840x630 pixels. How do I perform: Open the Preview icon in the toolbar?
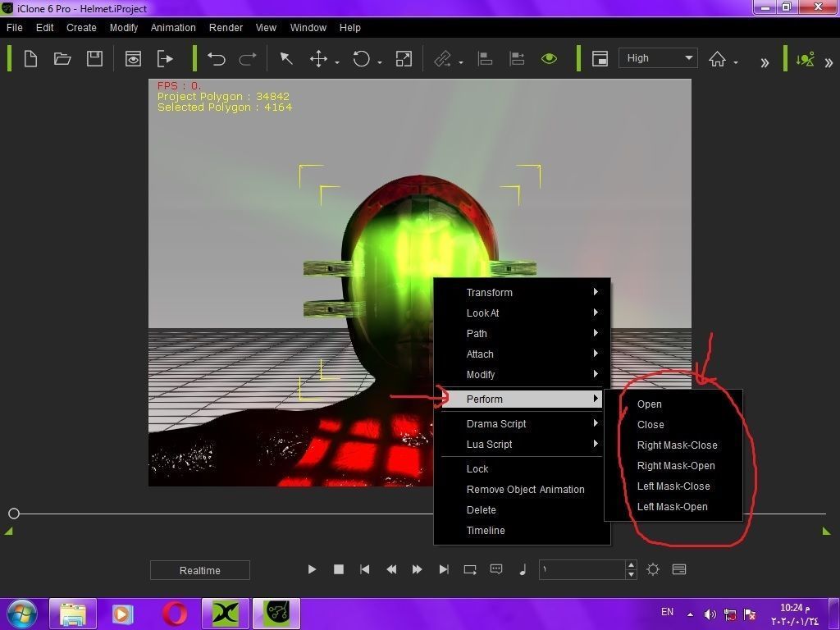pyautogui.click(x=133, y=58)
